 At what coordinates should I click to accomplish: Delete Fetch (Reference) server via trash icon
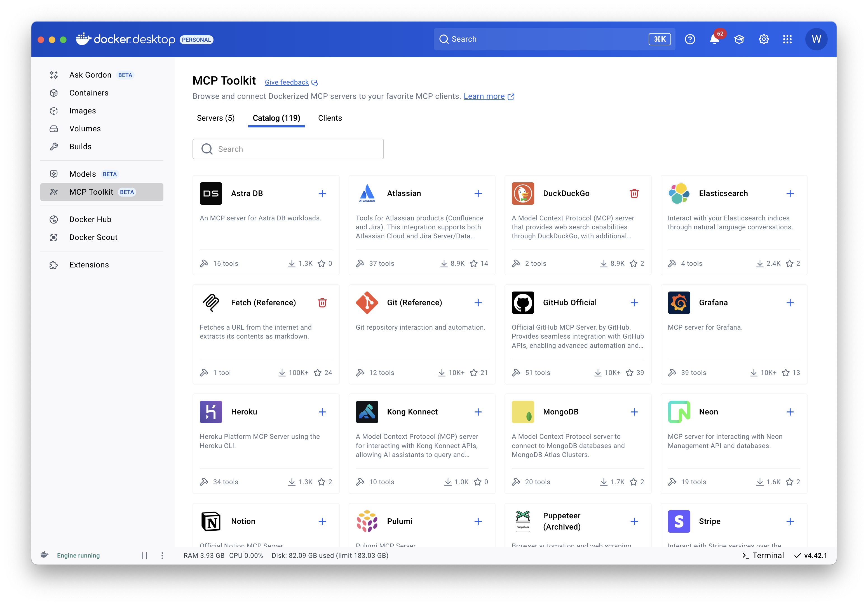point(322,303)
